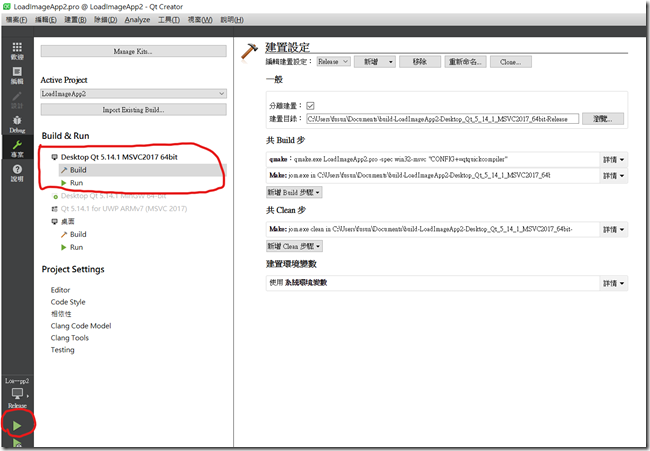Open Editor project settings
The width and height of the screenshot is (650, 451).
coord(61,290)
